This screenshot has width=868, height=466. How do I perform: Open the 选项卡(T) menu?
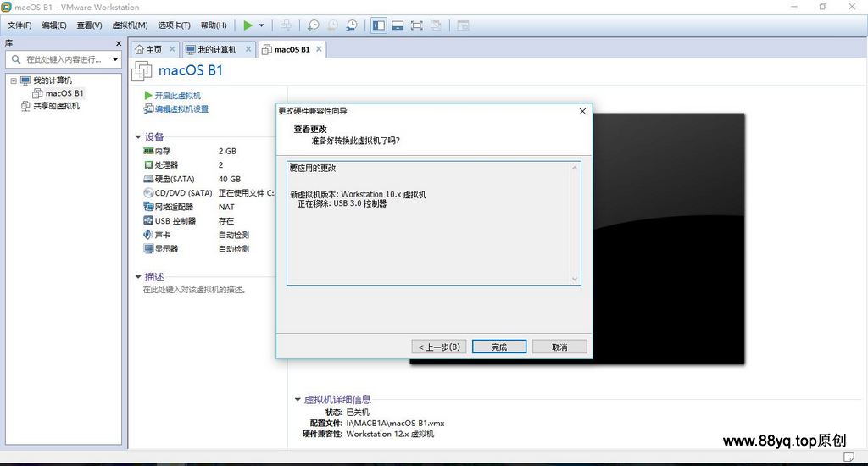174,25
